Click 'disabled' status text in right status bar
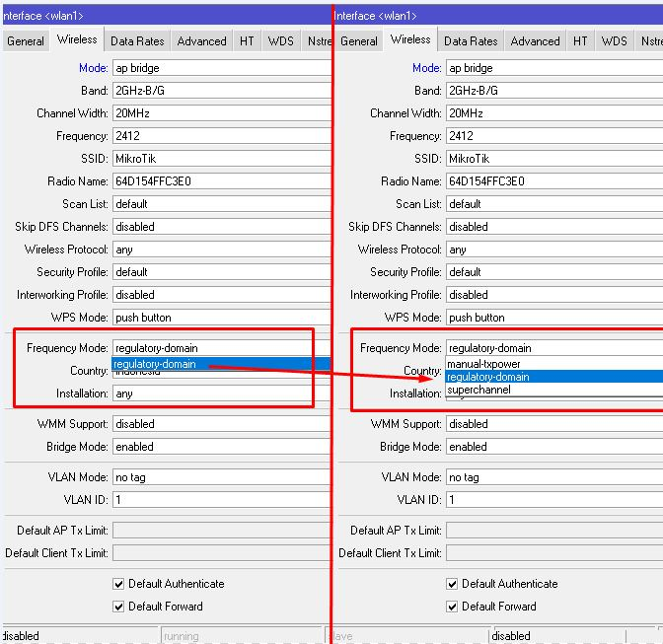The height and width of the screenshot is (644, 663). click(x=511, y=636)
